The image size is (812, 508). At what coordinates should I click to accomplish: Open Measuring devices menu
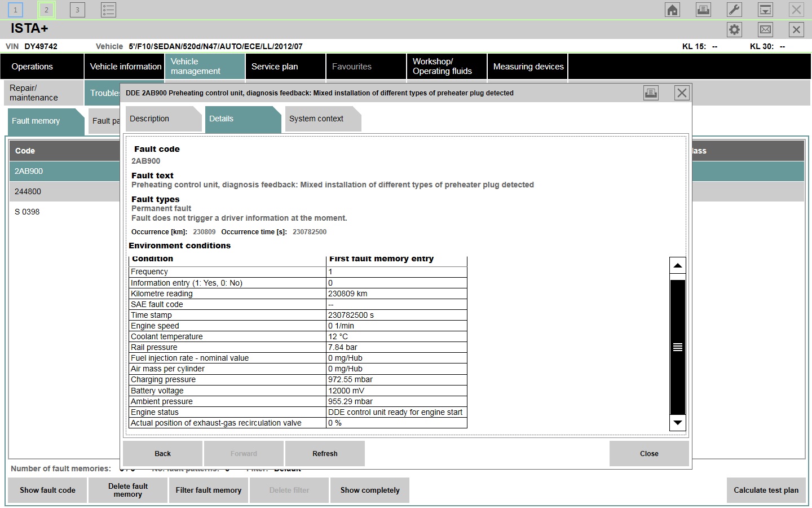pyautogui.click(x=528, y=67)
